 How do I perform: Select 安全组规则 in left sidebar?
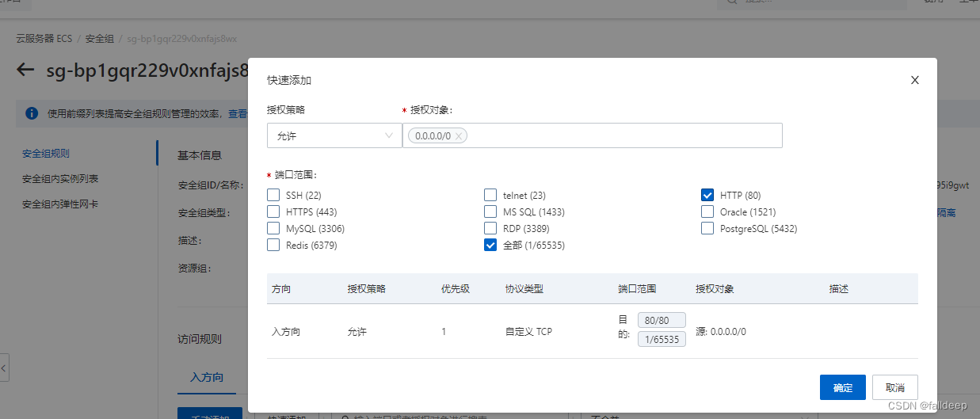[46, 154]
